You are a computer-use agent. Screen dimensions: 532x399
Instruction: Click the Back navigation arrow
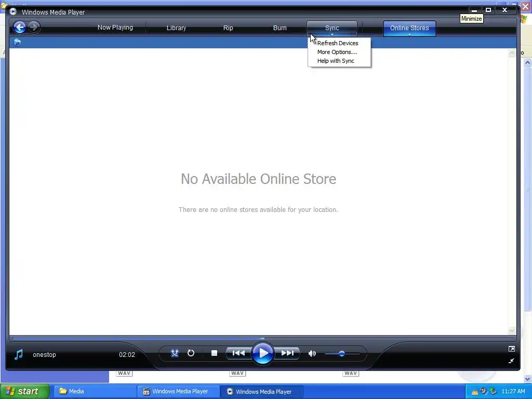coord(20,27)
